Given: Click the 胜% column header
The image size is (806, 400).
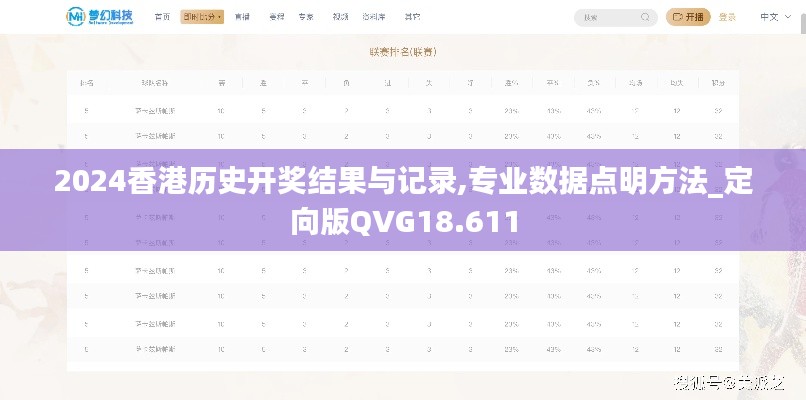Looking at the screenshot, I should pyautogui.click(x=511, y=83).
